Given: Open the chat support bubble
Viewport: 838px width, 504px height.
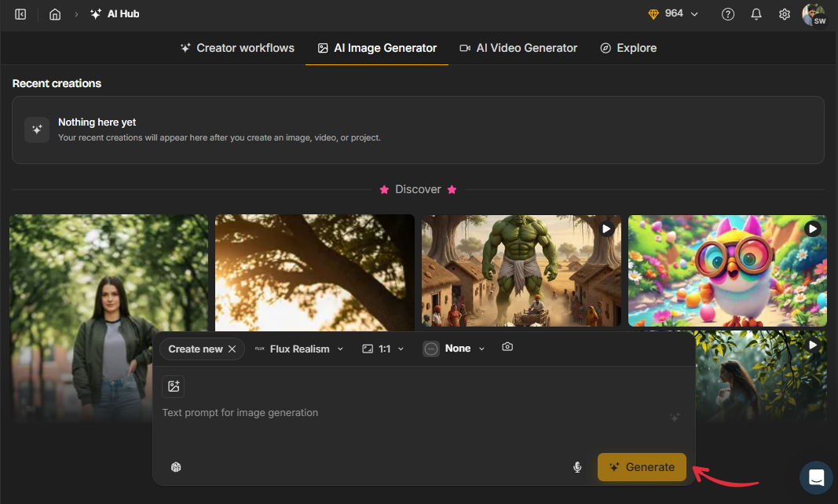Looking at the screenshot, I should (816, 477).
